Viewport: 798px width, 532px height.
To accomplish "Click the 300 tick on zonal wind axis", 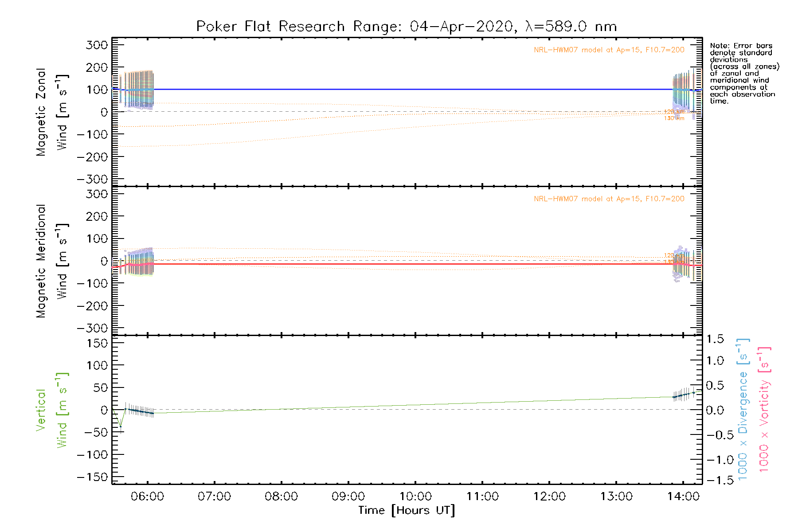I will tap(97, 45).
